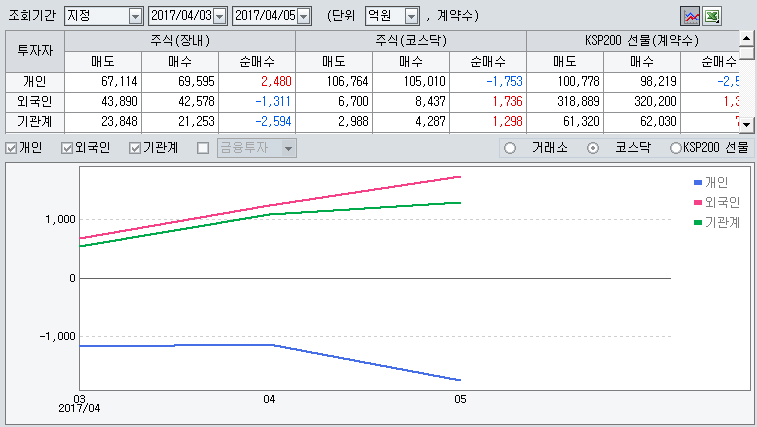Click the Excel export icon

click(x=712, y=16)
